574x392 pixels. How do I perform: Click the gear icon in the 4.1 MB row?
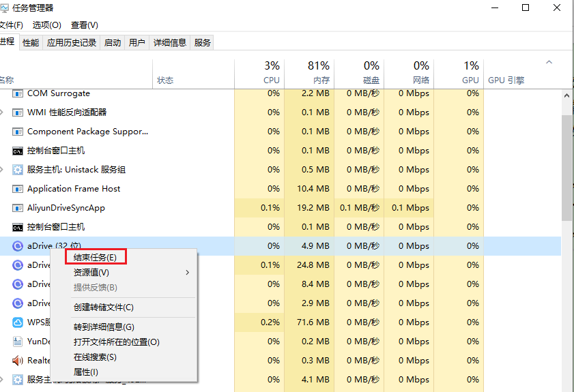tap(18, 380)
